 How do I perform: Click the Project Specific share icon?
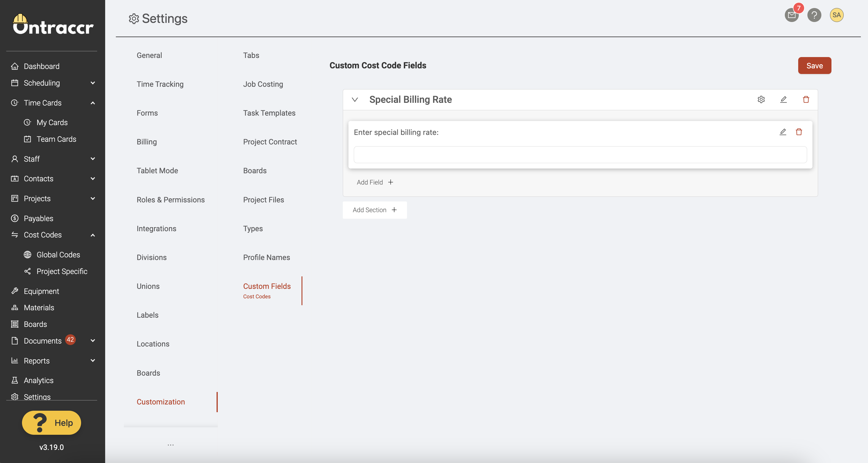pos(27,271)
